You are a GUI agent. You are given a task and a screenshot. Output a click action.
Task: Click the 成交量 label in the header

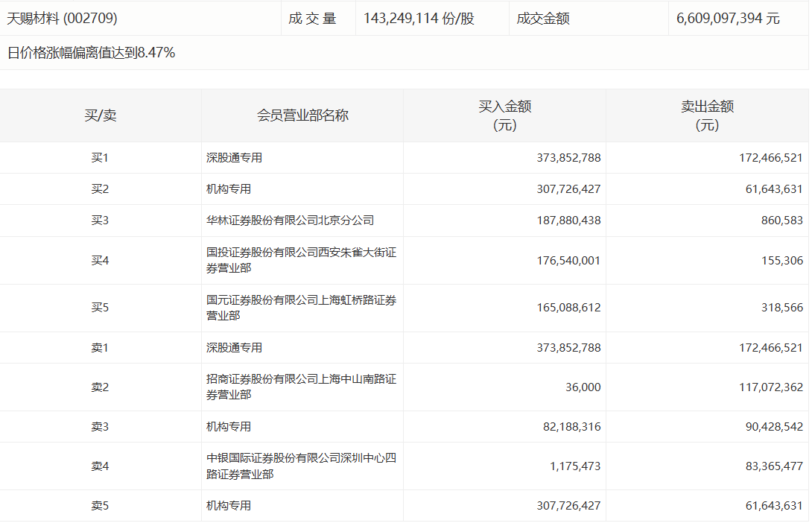[312, 19]
